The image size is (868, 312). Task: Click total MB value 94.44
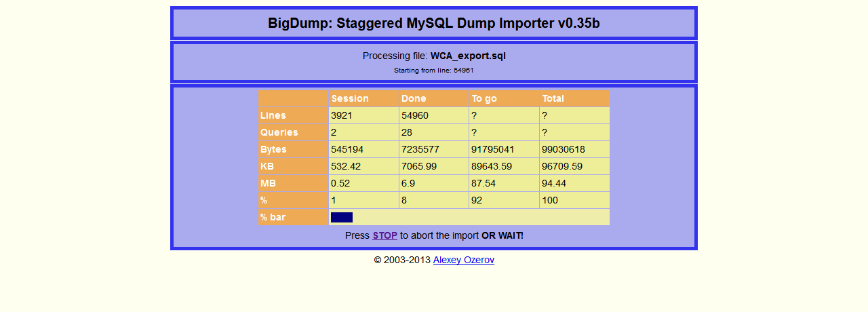click(554, 183)
